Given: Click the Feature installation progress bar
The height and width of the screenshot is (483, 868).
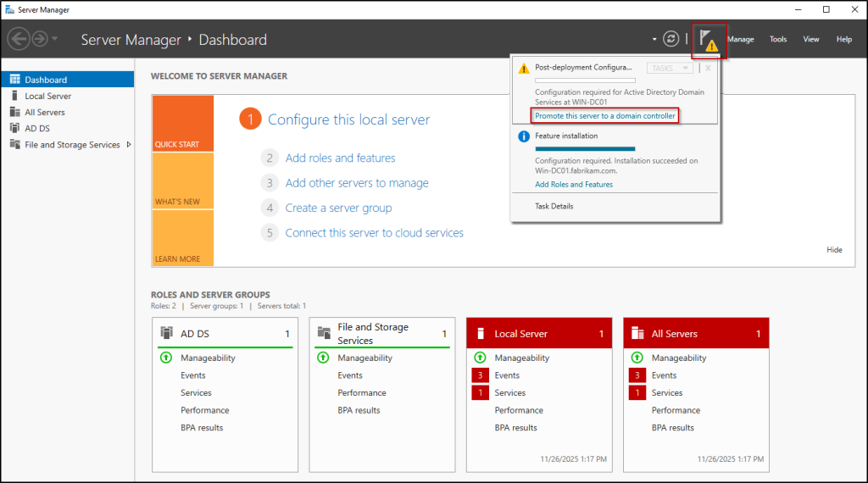Looking at the screenshot, I should (585, 149).
